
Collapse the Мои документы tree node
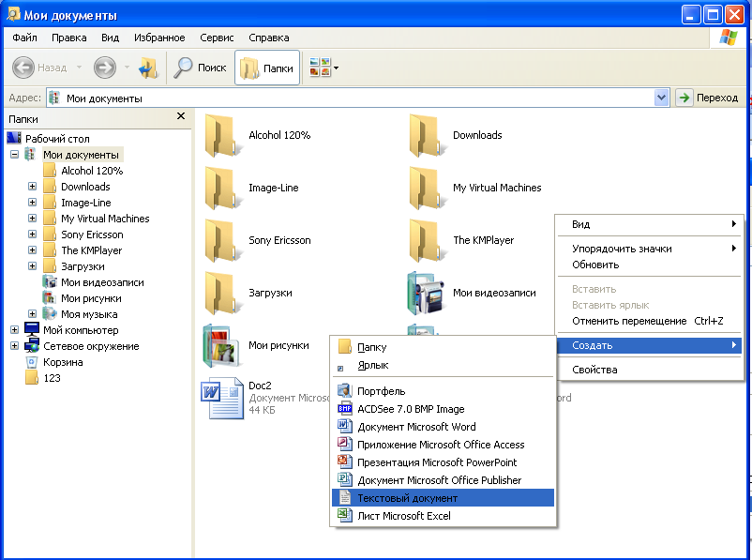14,155
